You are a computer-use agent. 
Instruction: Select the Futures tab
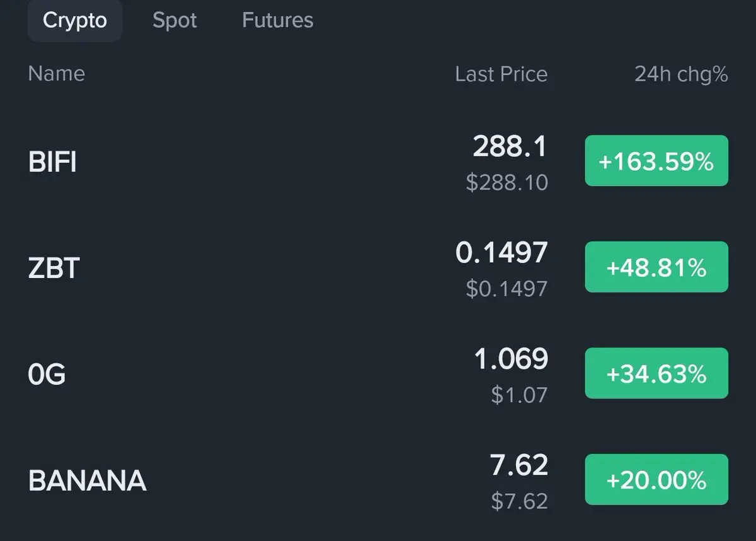(277, 20)
